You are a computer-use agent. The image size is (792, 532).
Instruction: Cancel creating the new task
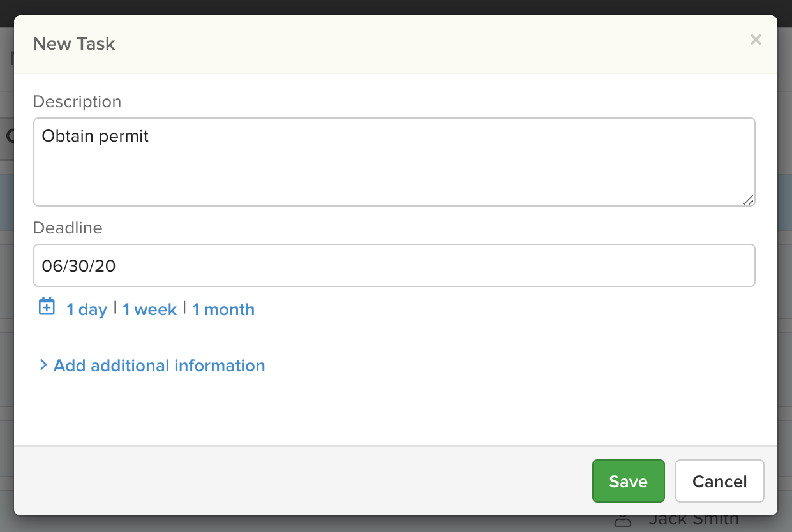click(719, 481)
